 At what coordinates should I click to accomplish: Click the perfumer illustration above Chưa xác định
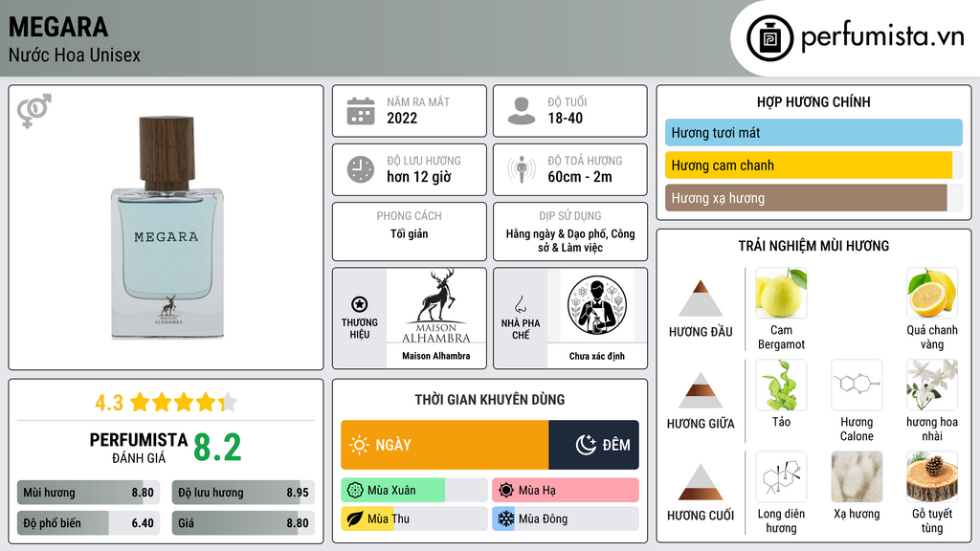point(597,305)
